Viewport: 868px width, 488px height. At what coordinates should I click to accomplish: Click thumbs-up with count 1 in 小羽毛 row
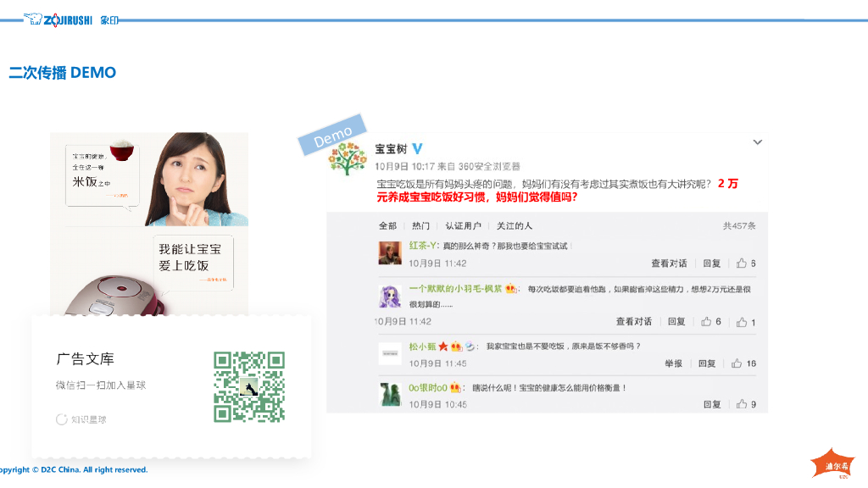(742, 322)
